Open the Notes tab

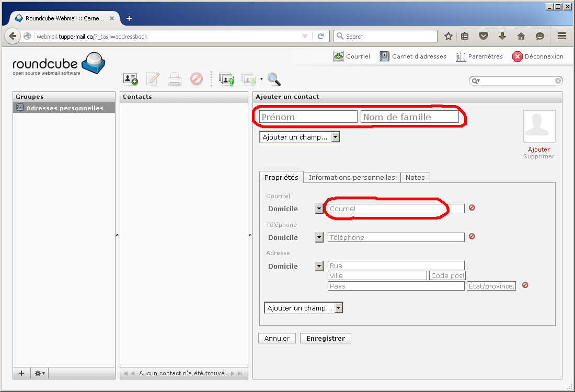415,177
